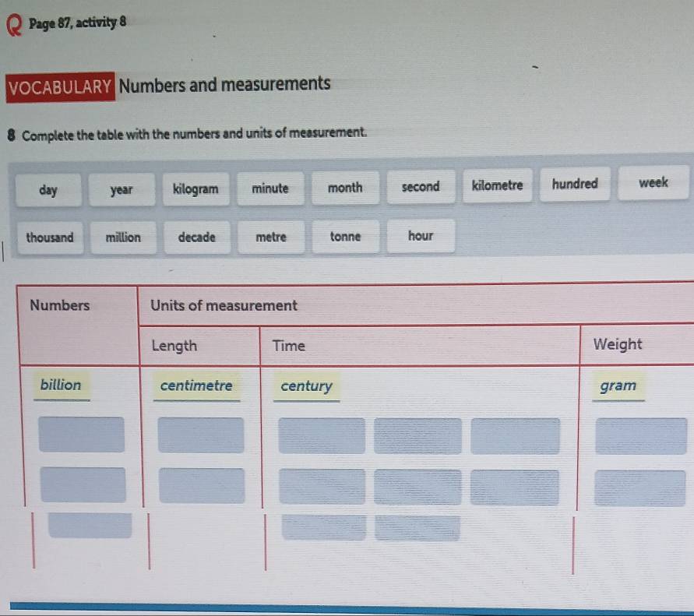The image size is (694, 616).
Task: Pick the 'million' word tile
Action: point(123,238)
